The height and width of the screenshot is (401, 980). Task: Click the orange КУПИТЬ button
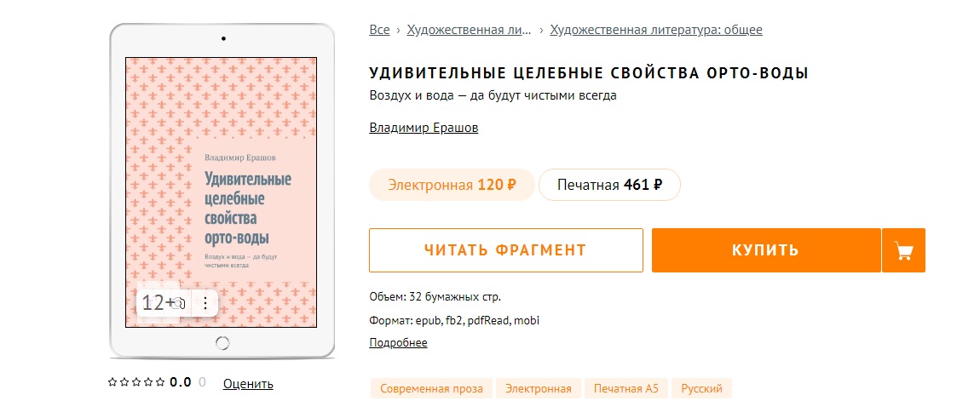766,250
